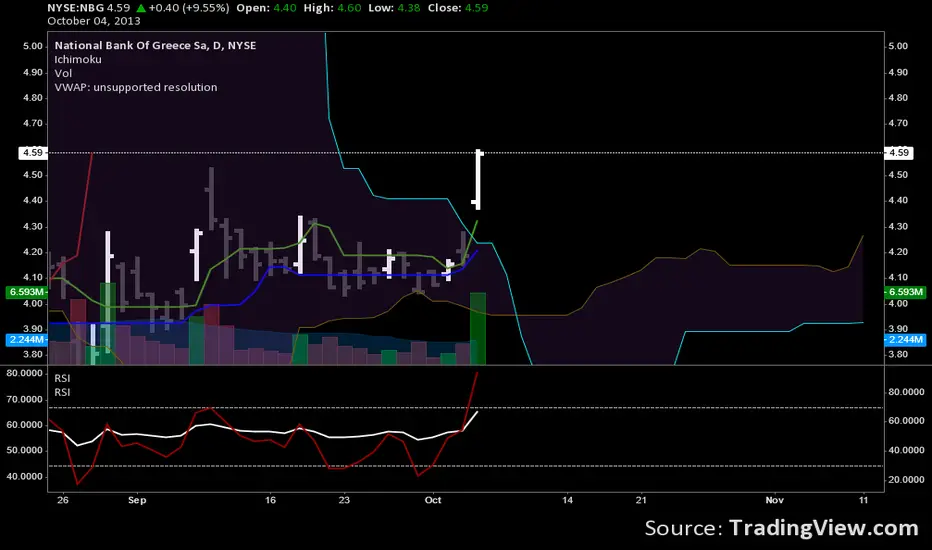The image size is (932, 550).
Task: Click the left 4.59 price tag
Action: (x=33, y=153)
